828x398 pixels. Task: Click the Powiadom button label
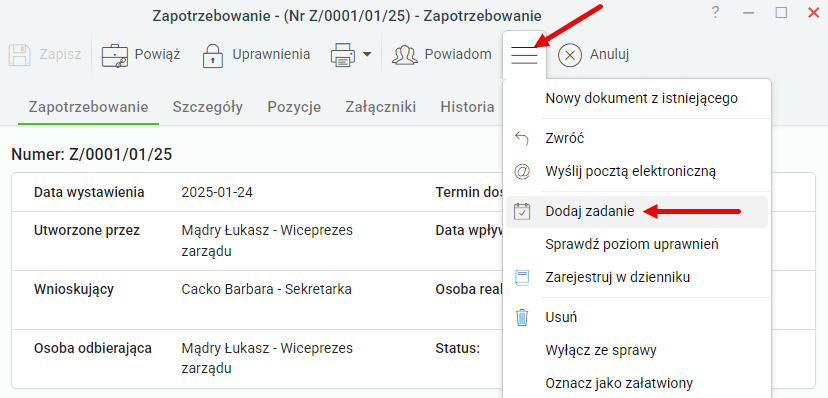pyautogui.click(x=458, y=54)
